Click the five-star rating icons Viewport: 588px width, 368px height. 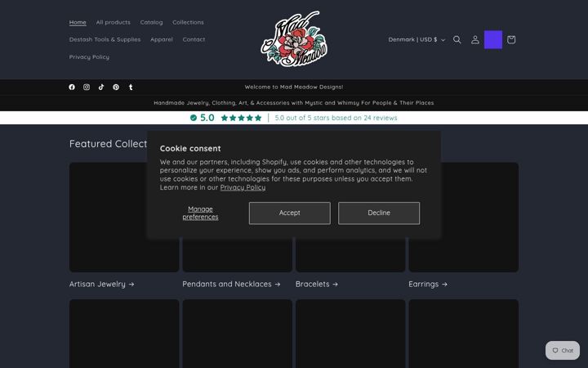pos(241,118)
